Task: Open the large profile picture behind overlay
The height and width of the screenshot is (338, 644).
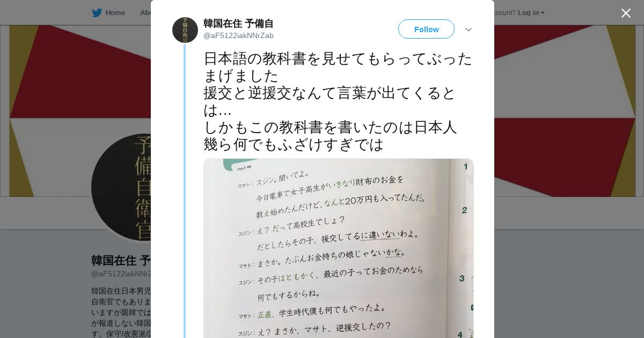Action: tap(121, 187)
